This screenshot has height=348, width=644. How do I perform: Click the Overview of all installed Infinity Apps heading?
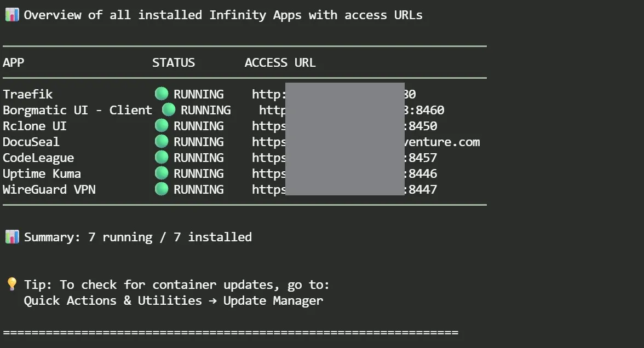click(x=223, y=15)
